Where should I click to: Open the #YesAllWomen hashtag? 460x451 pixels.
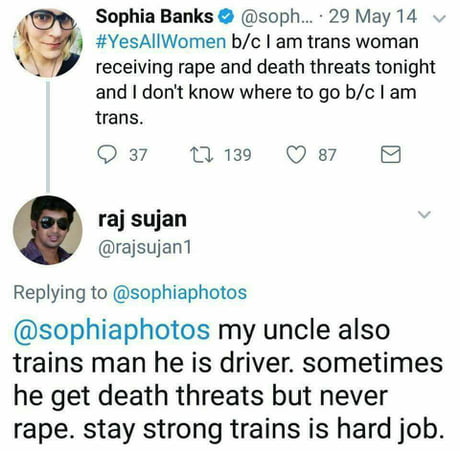(161, 42)
